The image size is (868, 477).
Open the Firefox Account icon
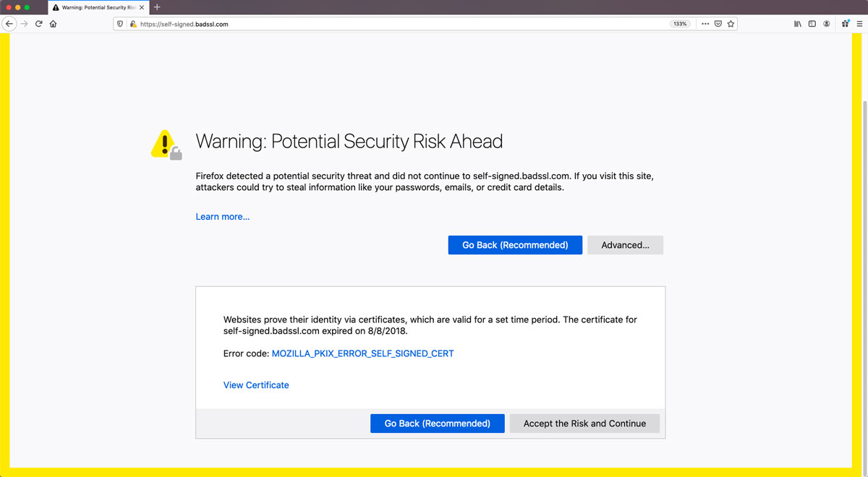coord(827,24)
